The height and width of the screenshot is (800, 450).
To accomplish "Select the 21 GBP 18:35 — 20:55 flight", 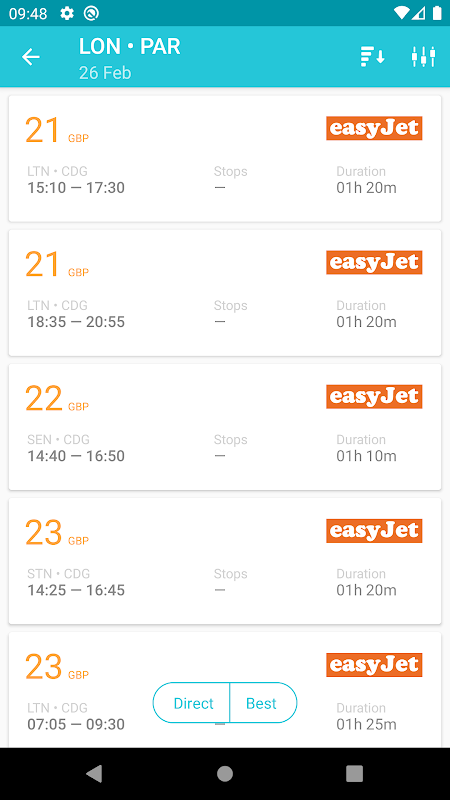I will (225, 293).
